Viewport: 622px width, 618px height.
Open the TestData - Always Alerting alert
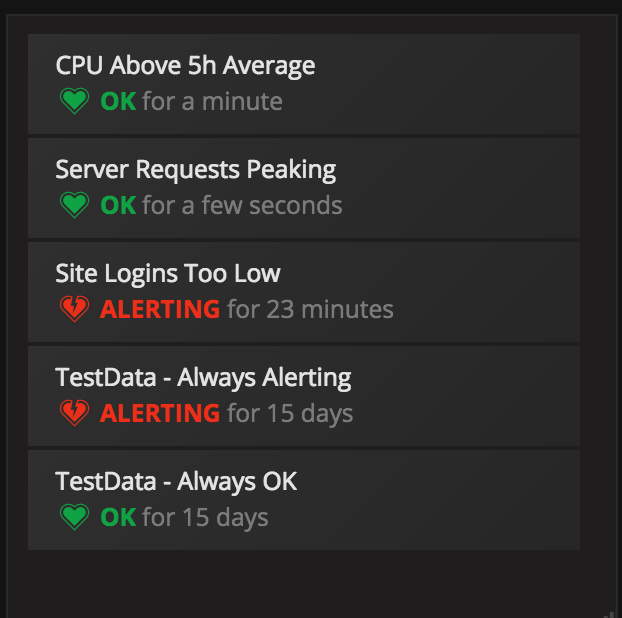(203, 378)
